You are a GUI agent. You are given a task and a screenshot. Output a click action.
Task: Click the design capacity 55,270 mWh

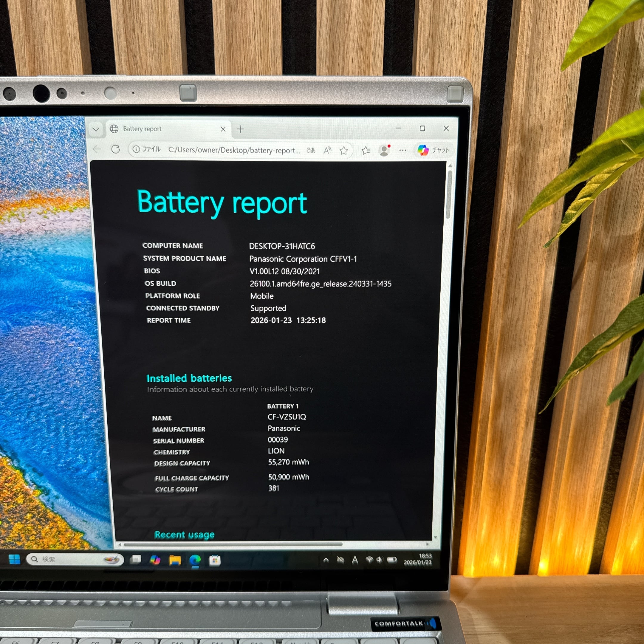[289, 462]
